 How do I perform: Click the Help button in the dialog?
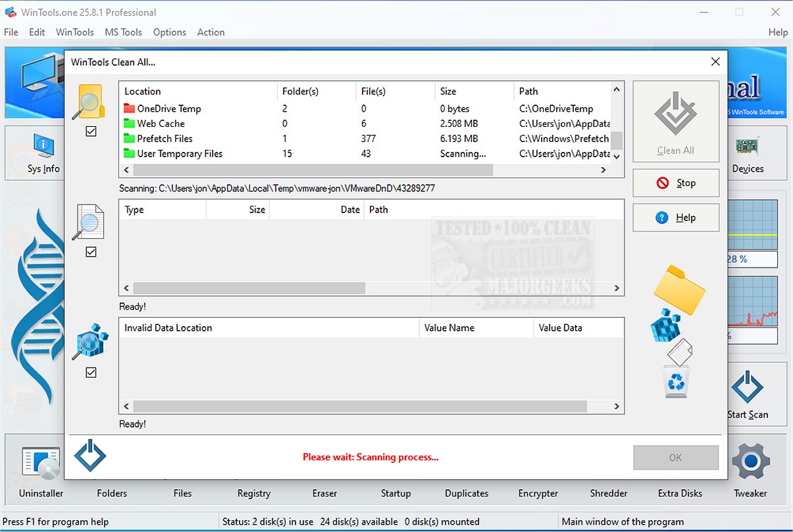676,218
